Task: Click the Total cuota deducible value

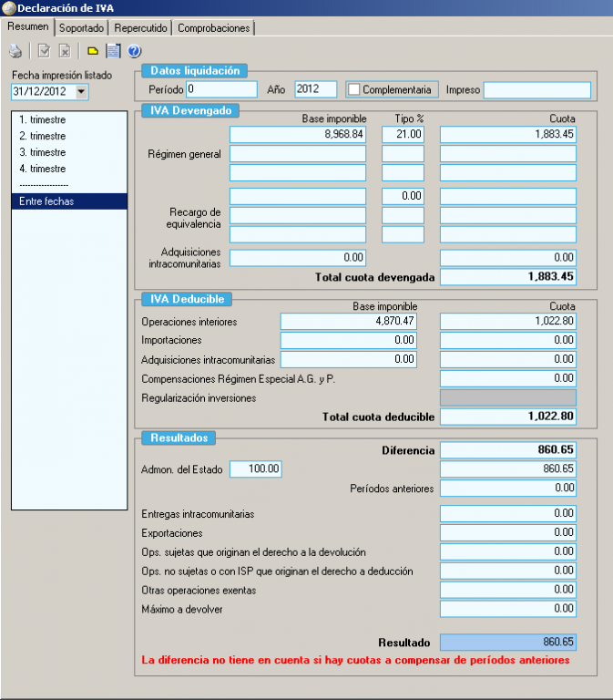Action: pos(508,417)
